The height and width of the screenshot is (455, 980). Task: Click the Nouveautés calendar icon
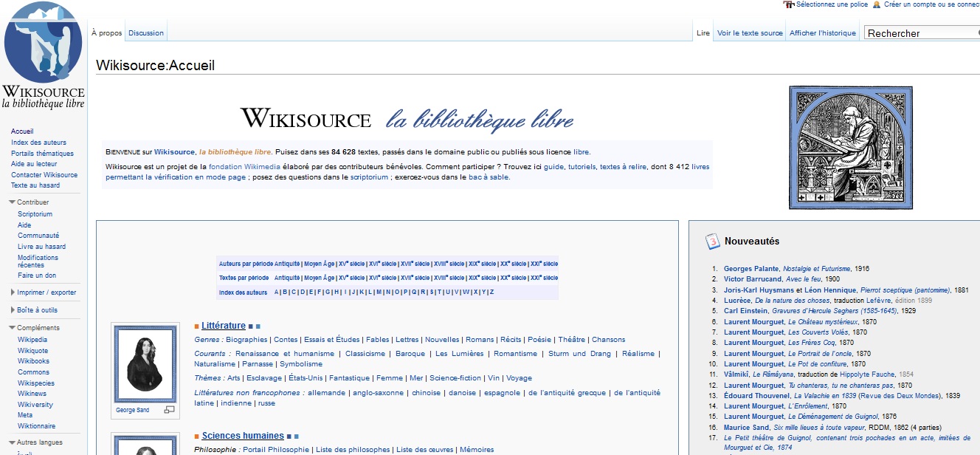[x=712, y=242]
